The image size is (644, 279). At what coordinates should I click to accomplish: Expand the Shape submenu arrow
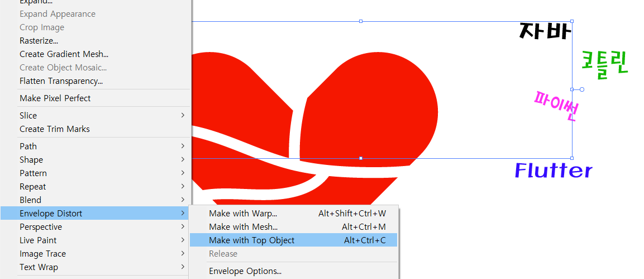(x=183, y=159)
